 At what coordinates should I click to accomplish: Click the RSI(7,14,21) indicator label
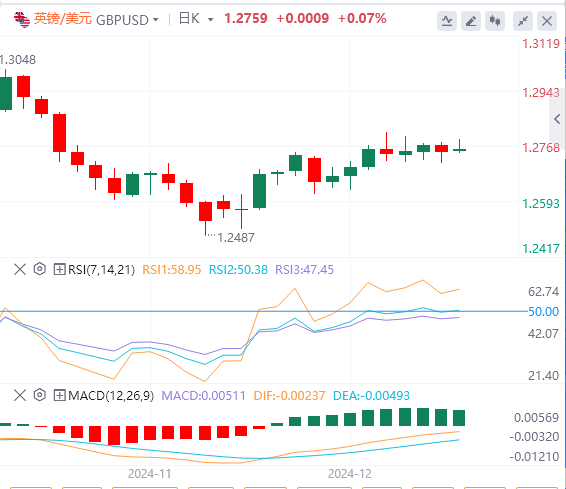tap(101, 270)
